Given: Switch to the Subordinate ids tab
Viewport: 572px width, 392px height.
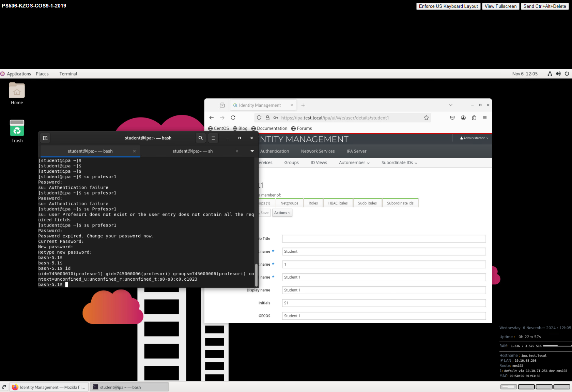Looking at the screenshot, I should pos(400,203).
